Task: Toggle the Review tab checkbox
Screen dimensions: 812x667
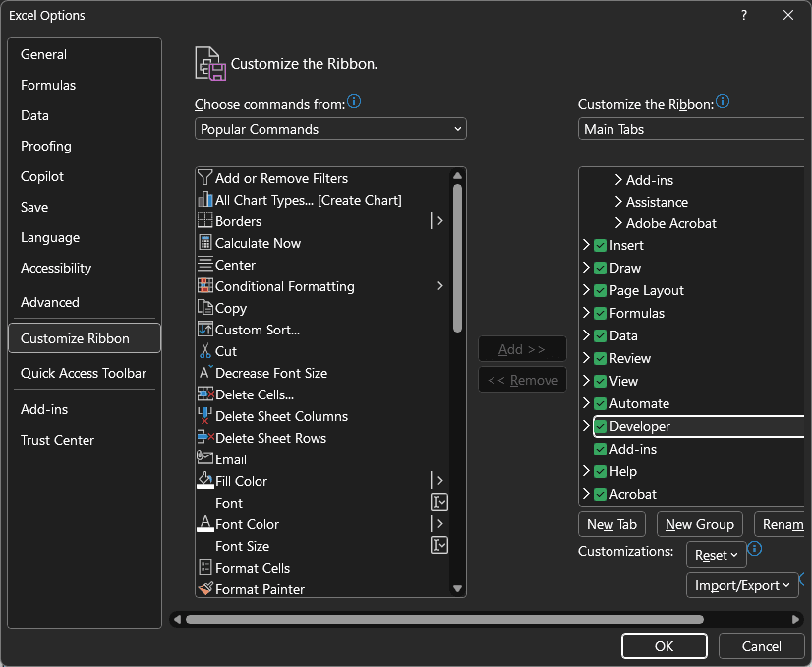Action: coord(601,358)
